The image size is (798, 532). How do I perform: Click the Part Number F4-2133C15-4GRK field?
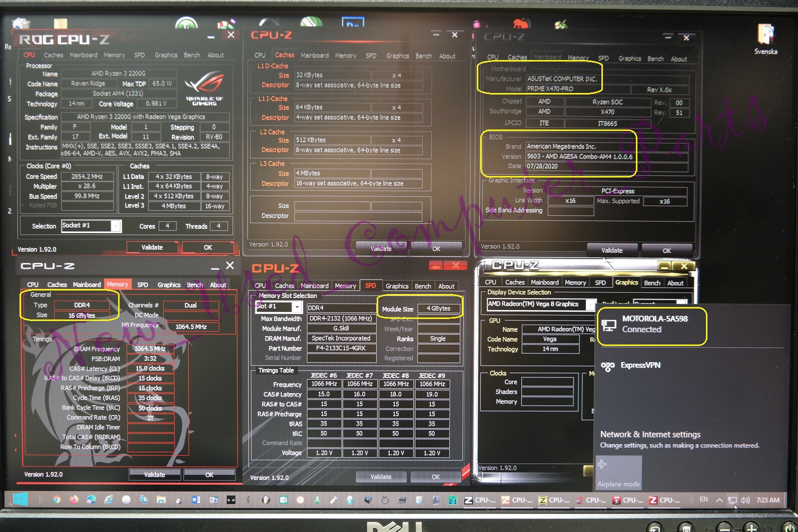pyautogui.click(x=341, y=348)
